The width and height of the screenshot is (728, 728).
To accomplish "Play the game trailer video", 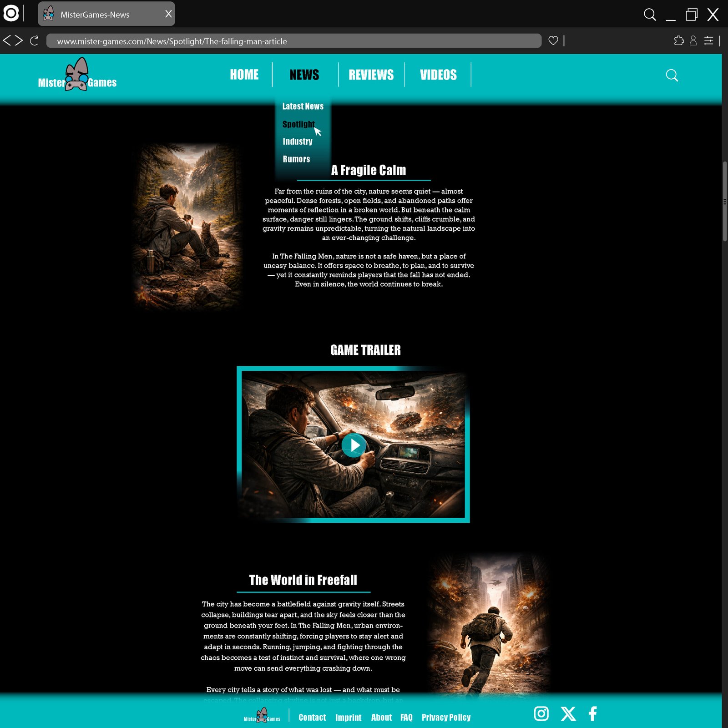I will [354, 445].
